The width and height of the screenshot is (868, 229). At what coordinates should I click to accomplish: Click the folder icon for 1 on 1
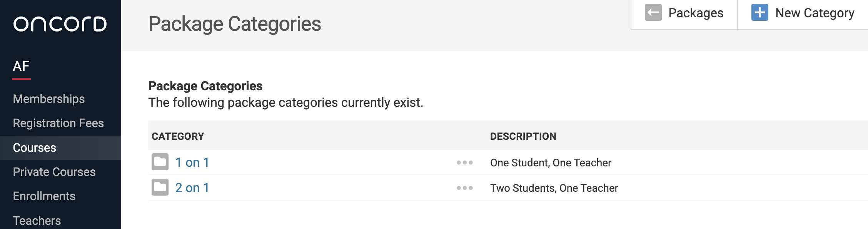tap(160, 162)
